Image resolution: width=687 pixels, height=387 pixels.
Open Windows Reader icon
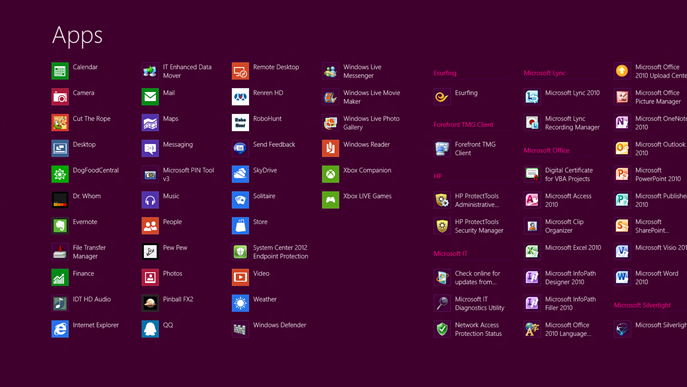pyautogui.click(x=331, y=149)
